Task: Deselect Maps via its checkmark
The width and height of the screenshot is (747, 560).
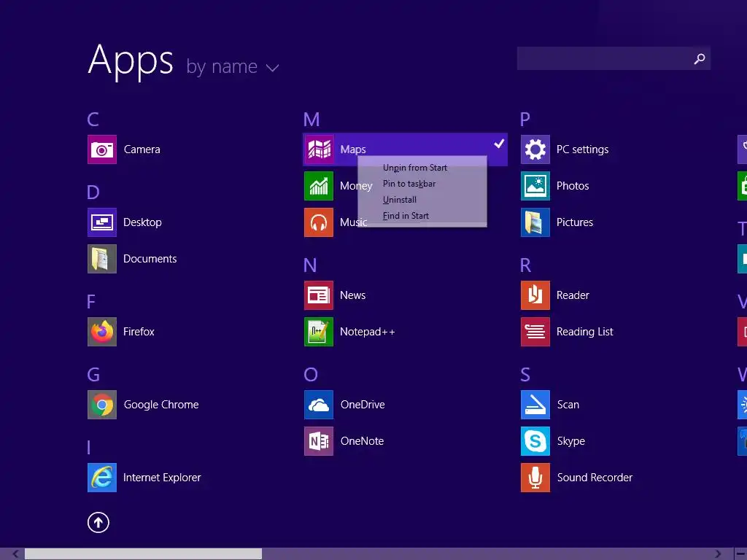Action: 499,144
